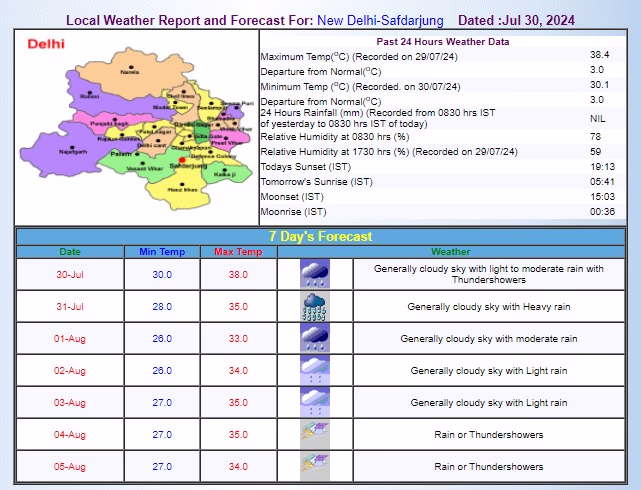Screen dimensions: 641x490
Task: Click the 30-Jul thundershower weather icon
Action: tap(315, 275)
